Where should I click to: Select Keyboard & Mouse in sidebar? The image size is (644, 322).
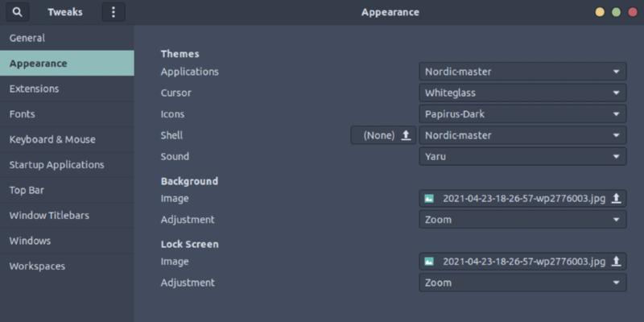[52, 139]
